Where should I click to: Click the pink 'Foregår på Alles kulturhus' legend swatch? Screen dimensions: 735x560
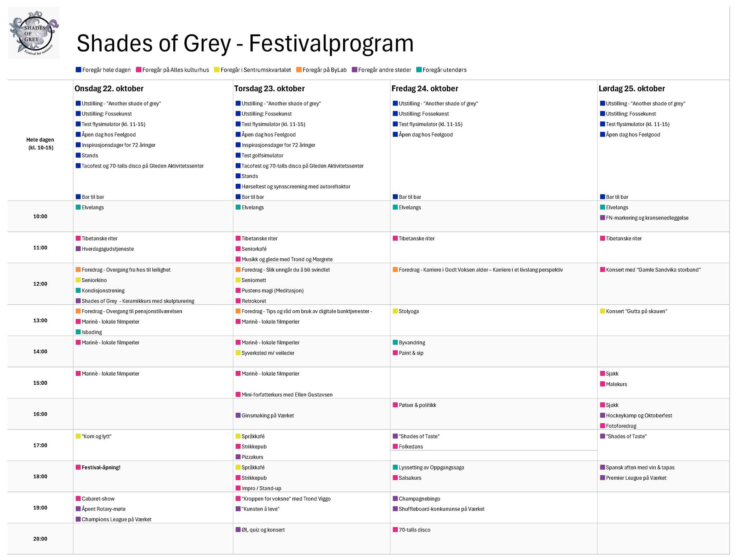[139, 70]
